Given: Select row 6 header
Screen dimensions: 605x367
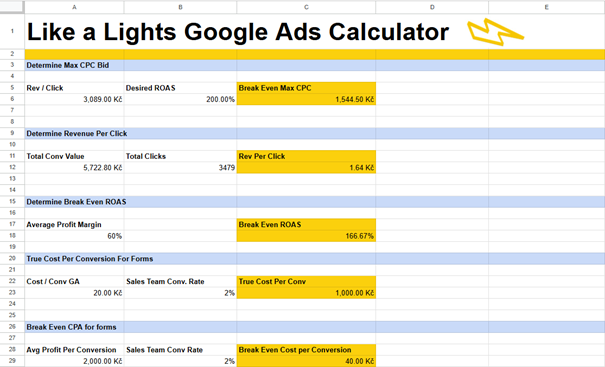Looking at the screenshot, I should click(12, 99).
